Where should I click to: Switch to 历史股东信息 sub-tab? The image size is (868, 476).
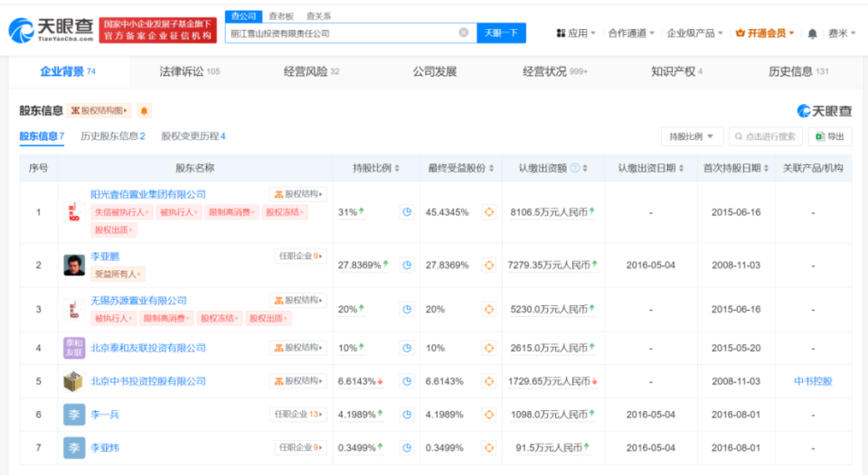(113, 136)
